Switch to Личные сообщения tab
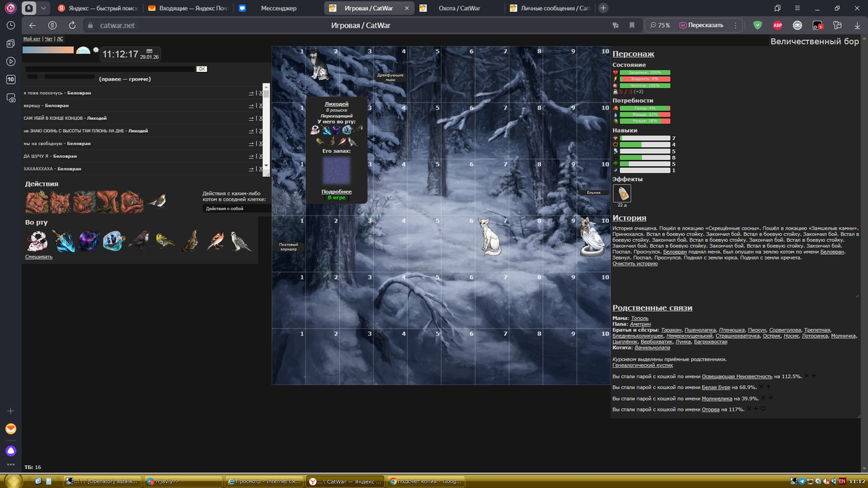This screenshot has width=868, height=488. [549, 8]
